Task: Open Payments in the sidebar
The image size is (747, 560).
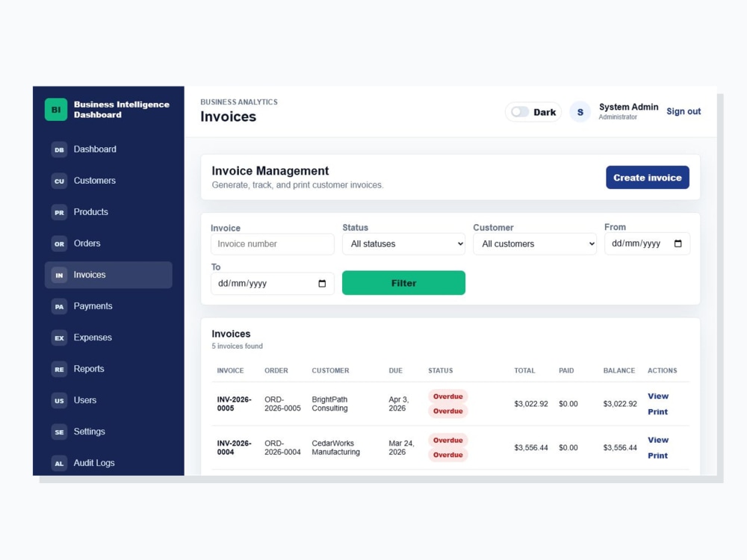Action: point(108,306)
